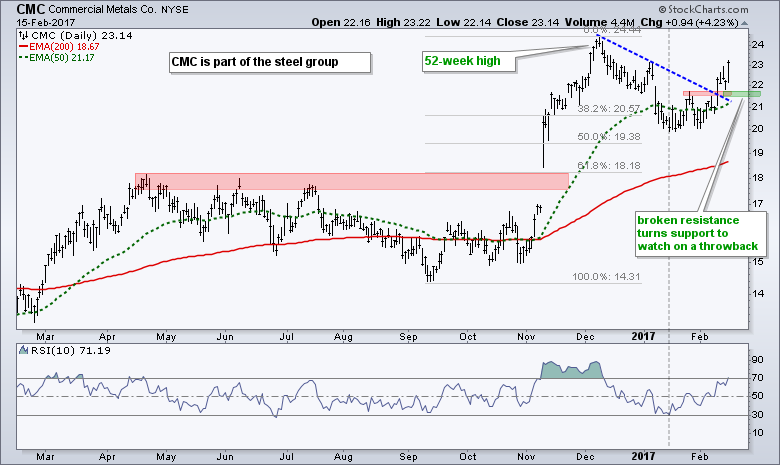Click the 2017 label on the price chart axis
Image resolution: width=780 pixels, height=465 pixels.
pyautogui.click(x=643, y=337)
